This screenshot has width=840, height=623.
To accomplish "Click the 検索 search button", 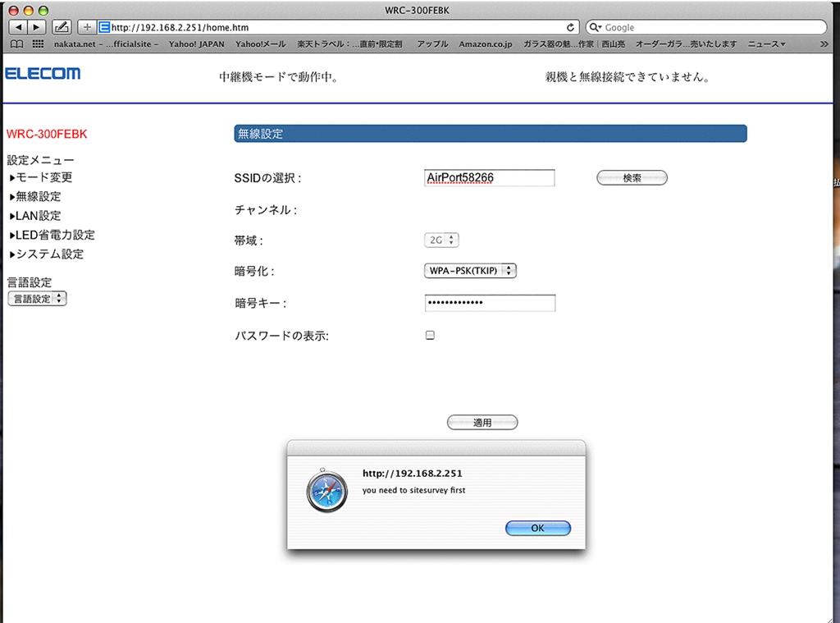I will (x=632, y=178).
